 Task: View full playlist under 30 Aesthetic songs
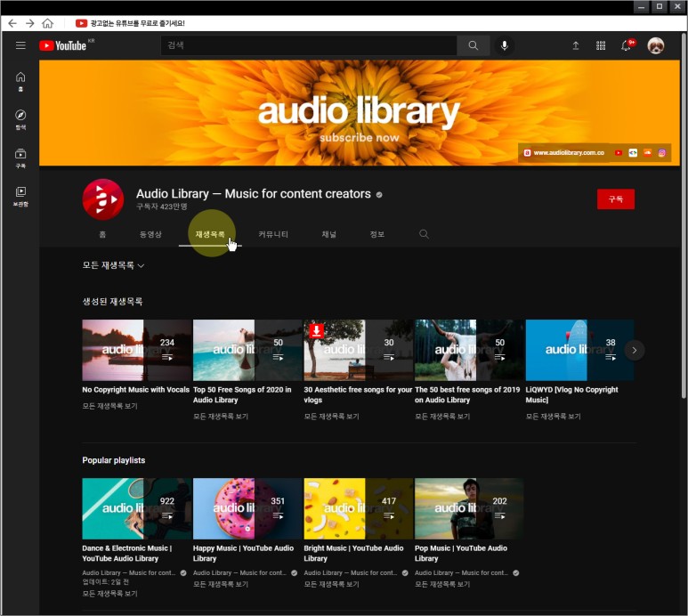click(331, 416)
